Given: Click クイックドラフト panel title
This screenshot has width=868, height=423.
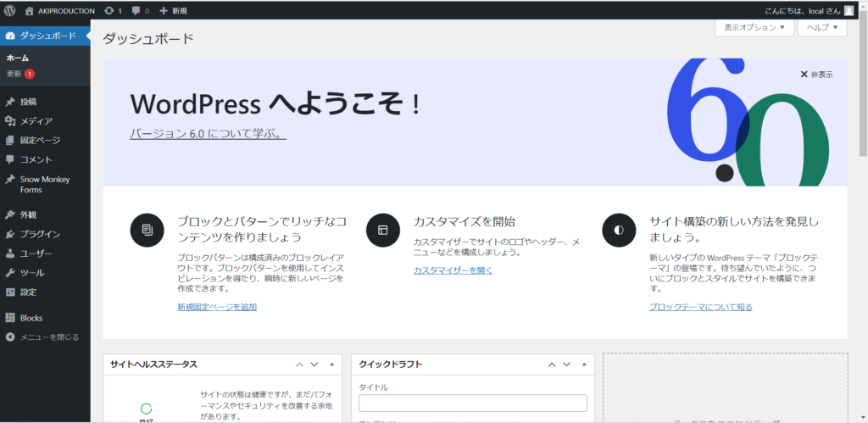Looking at the screenshot, I should click(391, 365).
